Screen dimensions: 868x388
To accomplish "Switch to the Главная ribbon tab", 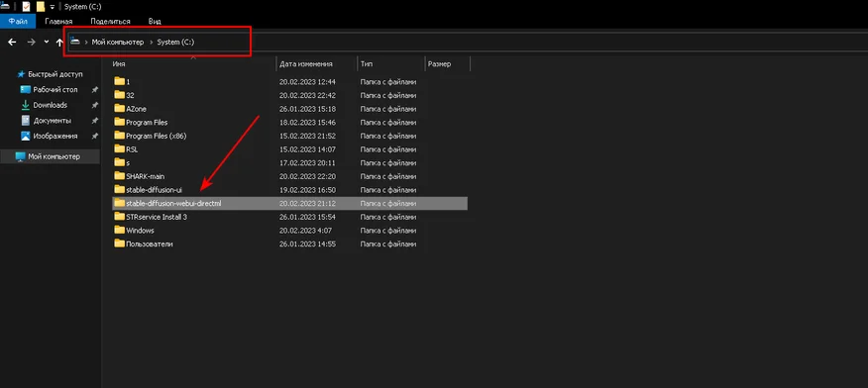I will click(x=58, y=22).
